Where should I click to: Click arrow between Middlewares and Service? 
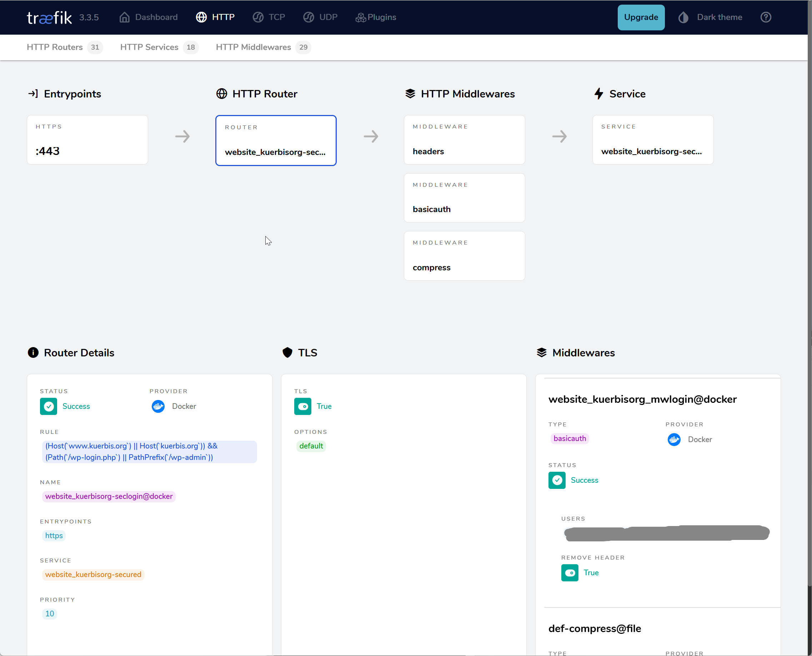[x=560, y=136]
